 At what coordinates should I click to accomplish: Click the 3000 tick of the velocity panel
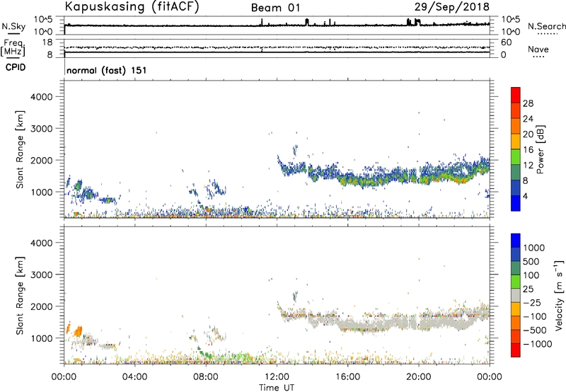[x=41, y=275]
